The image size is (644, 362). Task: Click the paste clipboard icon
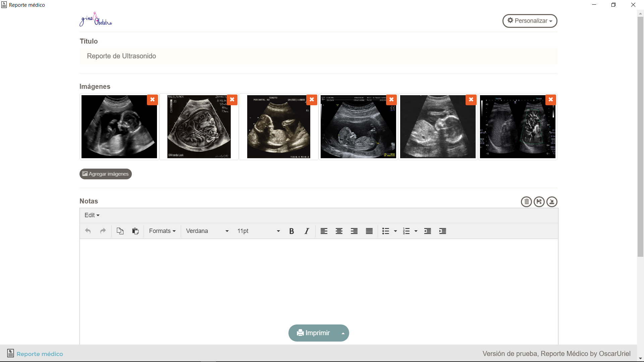pos(135,231)
